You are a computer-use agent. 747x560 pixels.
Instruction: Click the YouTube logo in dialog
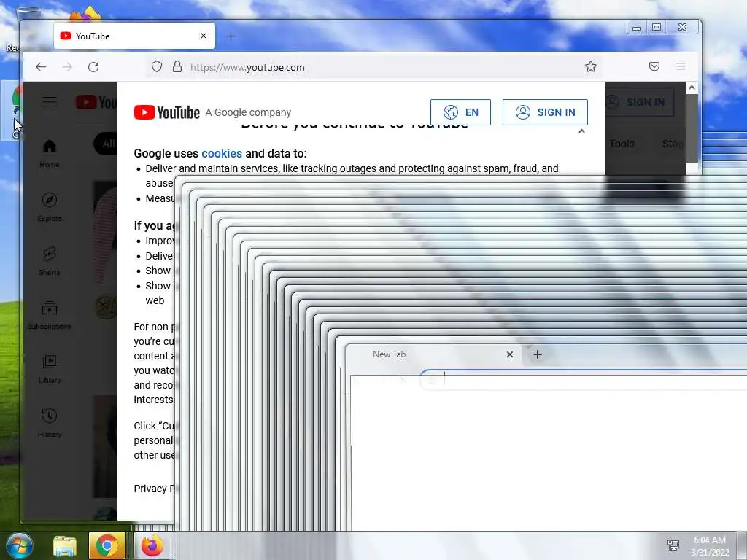167,112
